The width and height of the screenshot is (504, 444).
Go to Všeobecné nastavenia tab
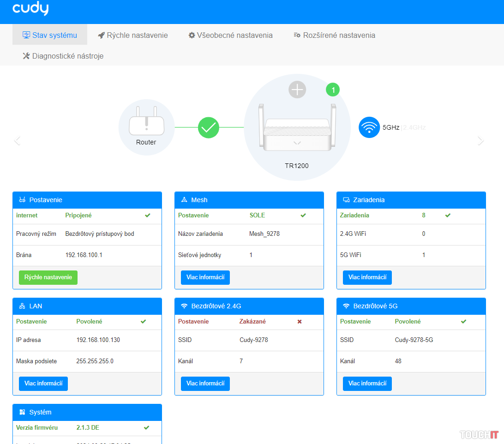click(x=230, y=35)
